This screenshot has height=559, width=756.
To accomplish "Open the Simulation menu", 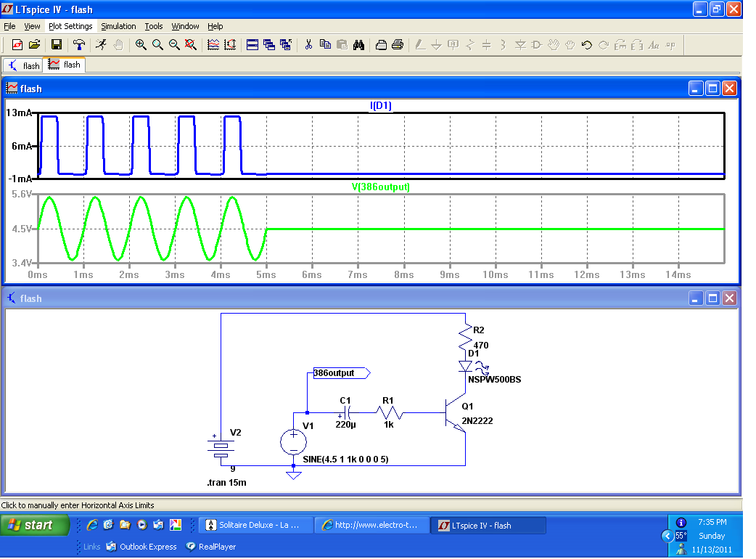I will click(x=118, y=26).
